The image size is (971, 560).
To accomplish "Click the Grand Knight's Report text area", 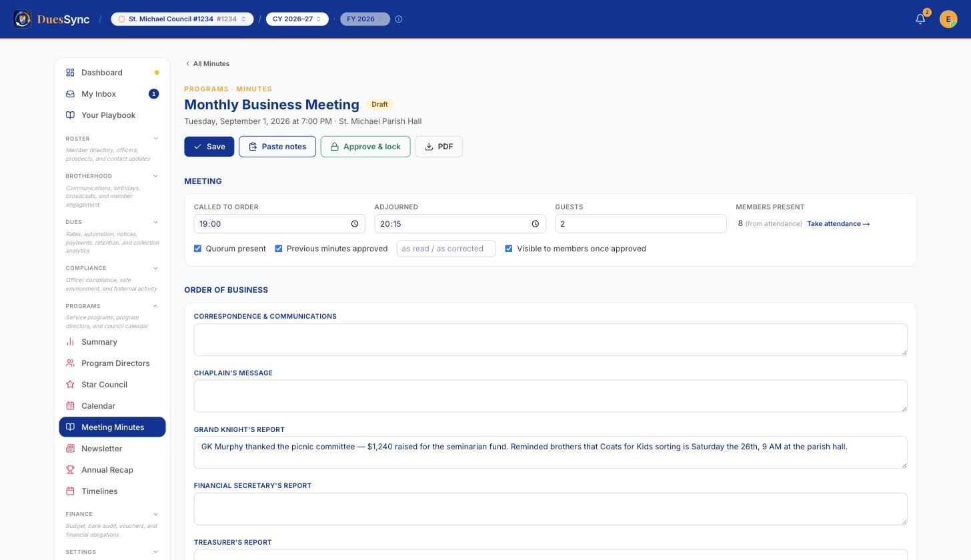I will (x=551, y=453).
